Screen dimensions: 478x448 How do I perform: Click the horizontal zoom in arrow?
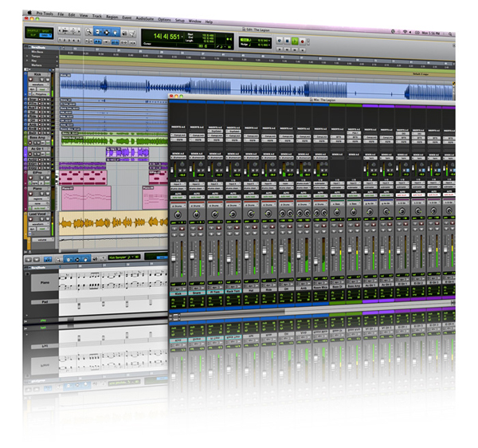79,31
